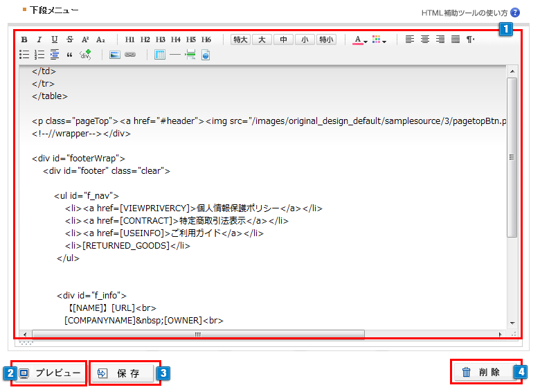This screenshot has height=392, width=540.
Task: Open the background color palette dropdown
Action: 379,39
